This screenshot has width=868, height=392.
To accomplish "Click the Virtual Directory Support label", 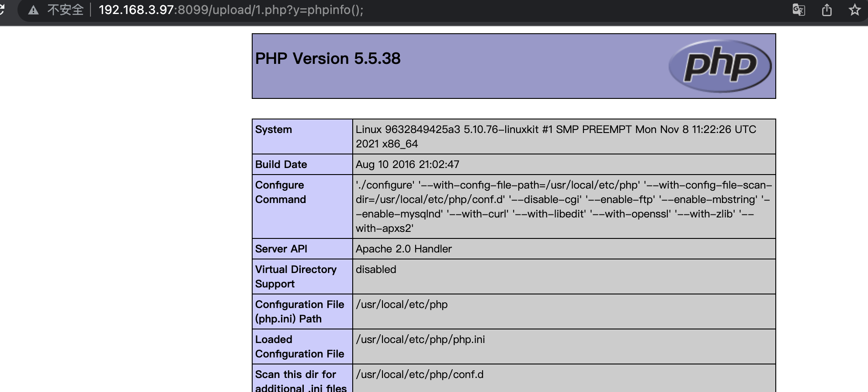I will coord(296,276).
